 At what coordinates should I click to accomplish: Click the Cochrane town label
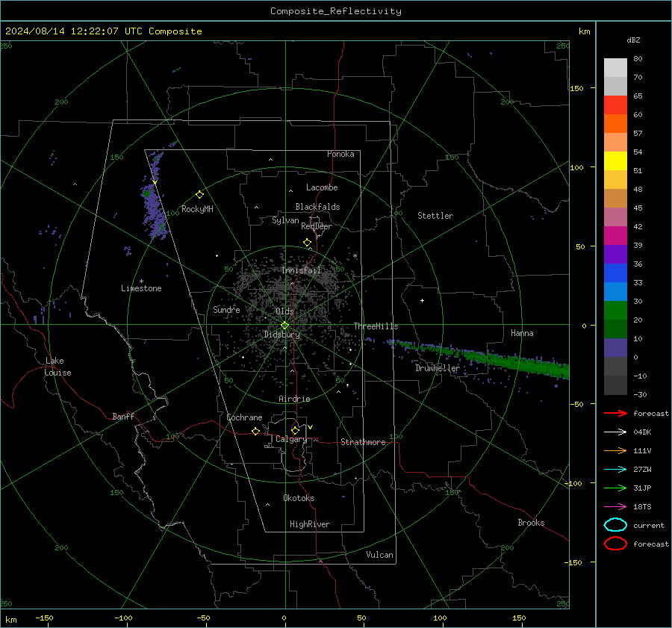click(x=244, y=417)
